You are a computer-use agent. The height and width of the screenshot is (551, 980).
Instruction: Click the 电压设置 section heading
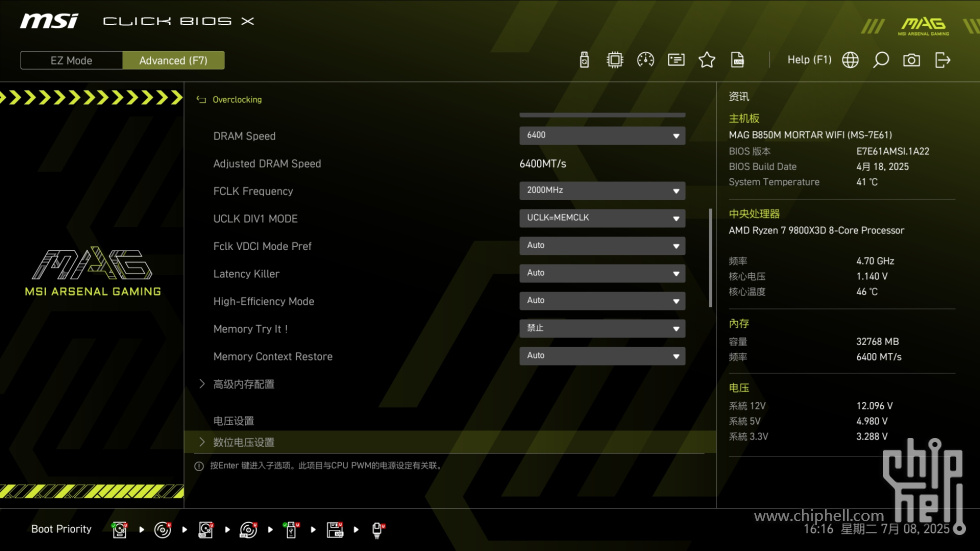click(233, 421)
